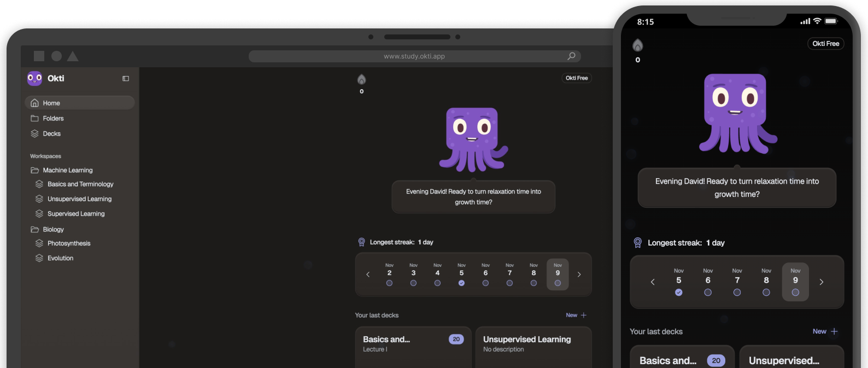Select Nov 6 in the phone calendar
This screenshot has width=868, height=368.
pyautogui.click(x=708, y=282)
